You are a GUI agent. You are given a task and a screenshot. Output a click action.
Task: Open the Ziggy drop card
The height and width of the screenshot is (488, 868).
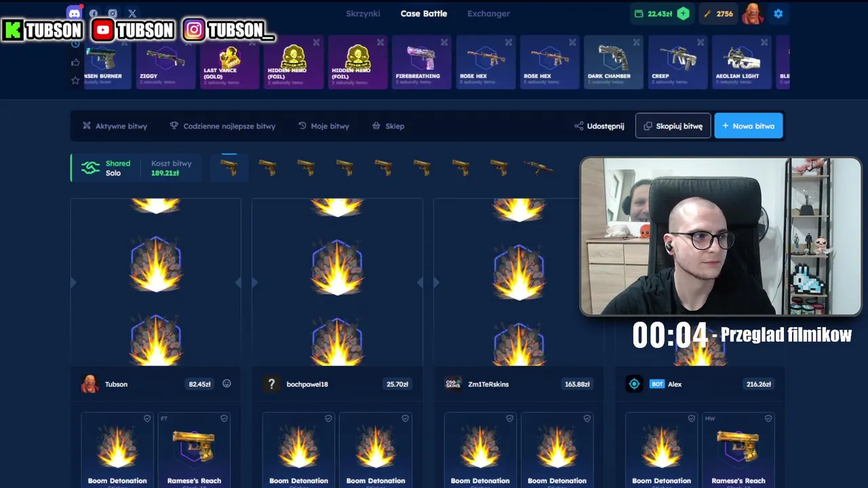165,62
